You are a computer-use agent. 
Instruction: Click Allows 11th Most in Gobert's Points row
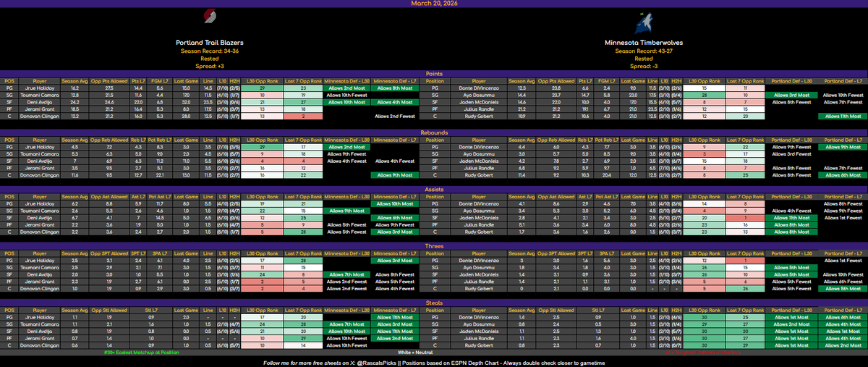click(842, 116)
